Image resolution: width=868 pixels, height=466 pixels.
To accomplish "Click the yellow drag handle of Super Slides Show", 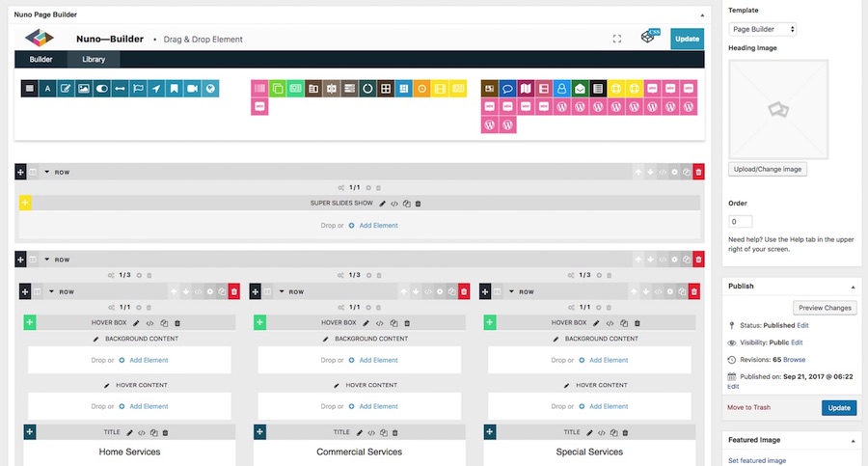I will (x=25, y=203).
